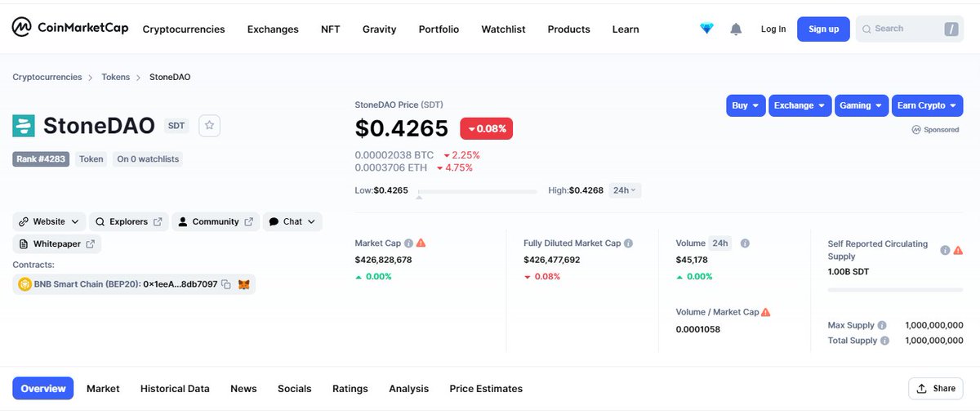Select the Overview tab
The height and width of the screenshot is (415, 980).
point(43,388)
